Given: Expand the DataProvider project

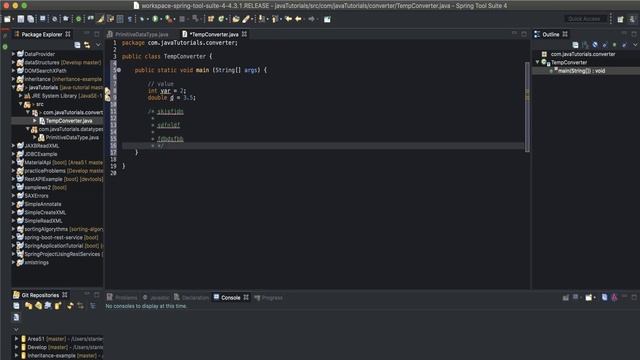Looking at the screenshot, I should [13, 54].
